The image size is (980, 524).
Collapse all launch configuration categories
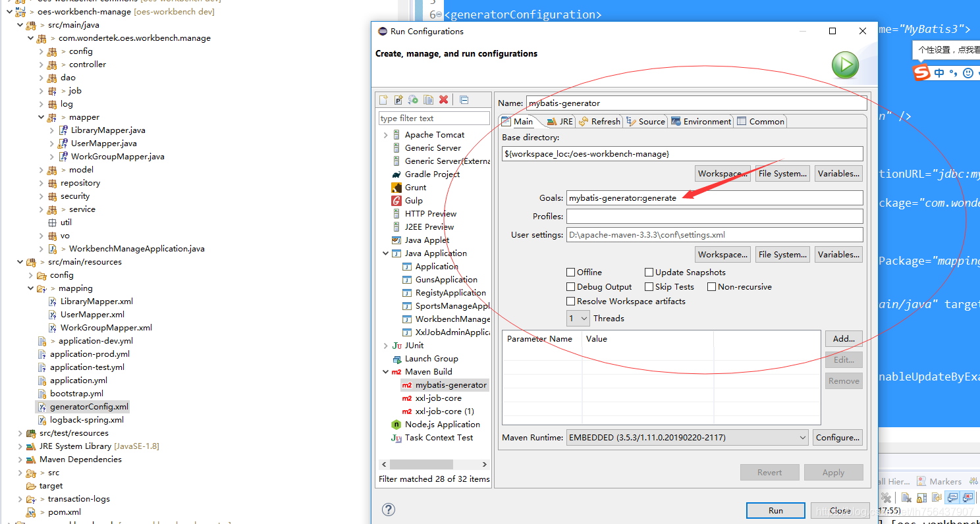tap(465, 99)
